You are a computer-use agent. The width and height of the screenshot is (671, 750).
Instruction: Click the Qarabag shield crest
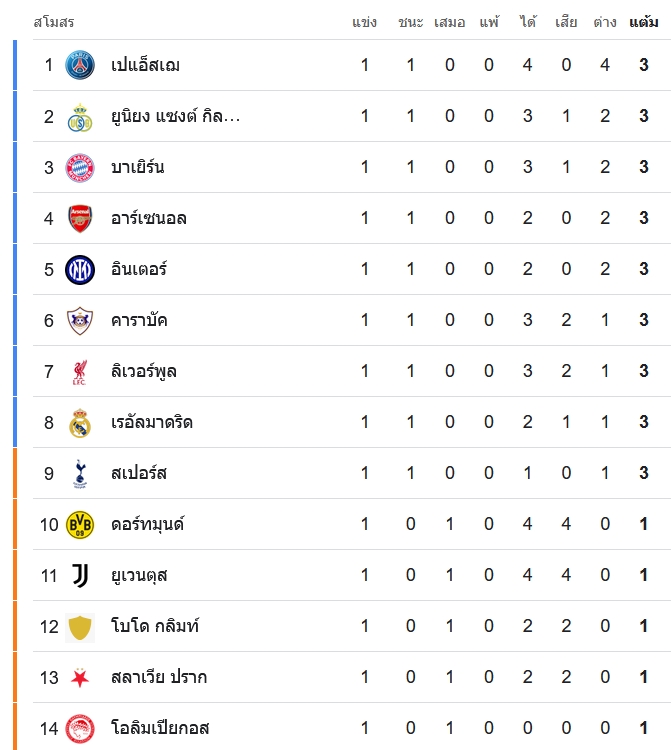click(80, 320)
